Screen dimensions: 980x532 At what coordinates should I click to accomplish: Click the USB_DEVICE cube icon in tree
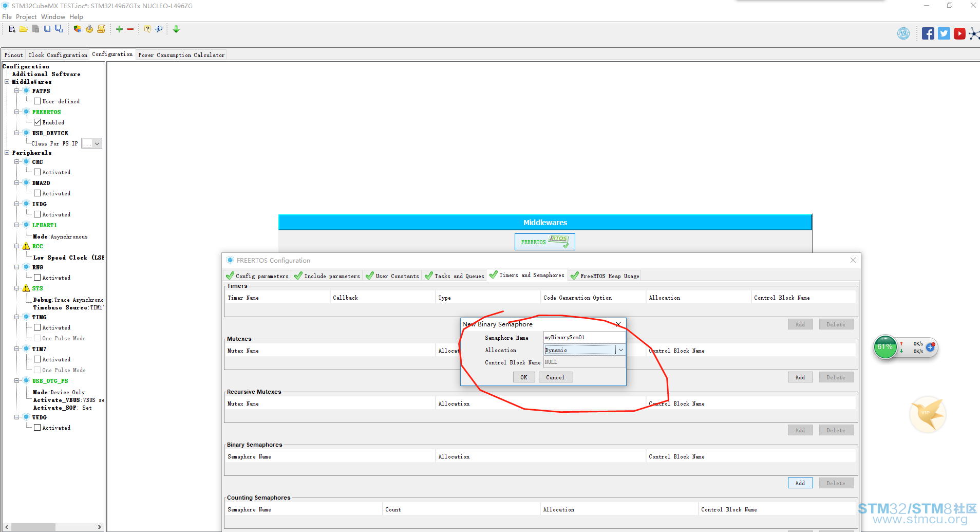click(26, 133)
